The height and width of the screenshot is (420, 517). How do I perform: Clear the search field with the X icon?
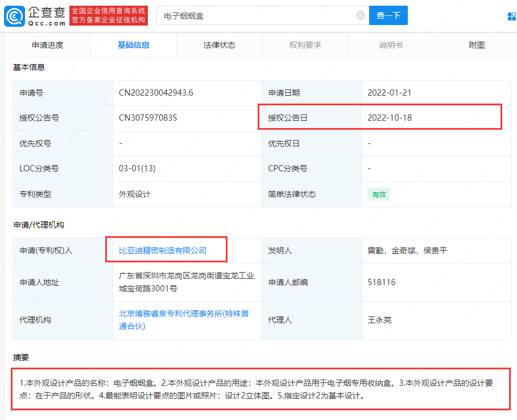pyautogui.click(x=361, y=15)
